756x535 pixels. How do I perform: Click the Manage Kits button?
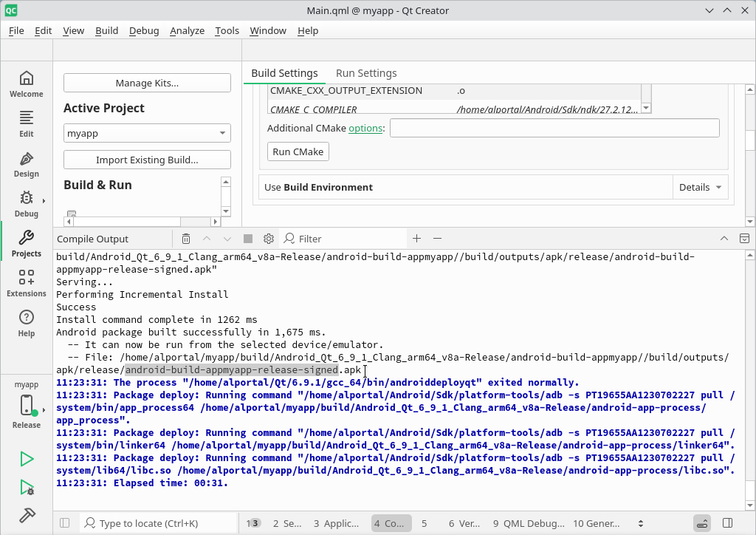(x=147, y=83)
